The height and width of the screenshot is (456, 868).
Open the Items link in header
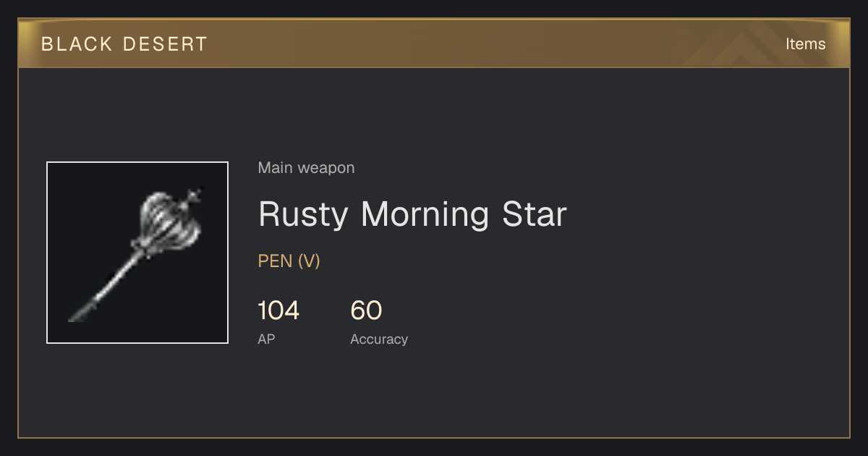[806, 43]
